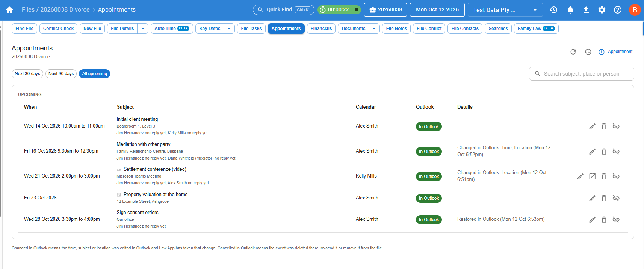Open recent history clock icon in header
The width and height of the screenshot is (644, 269).
click(553, 10)
